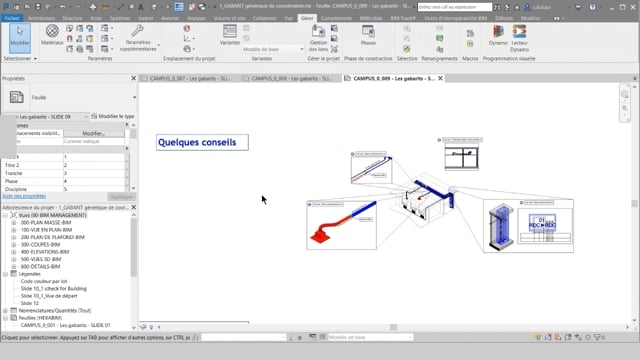Viewport: 640px width, 360px height.
Task: Select Slide 12 legend item
Action: coord(30,303)
